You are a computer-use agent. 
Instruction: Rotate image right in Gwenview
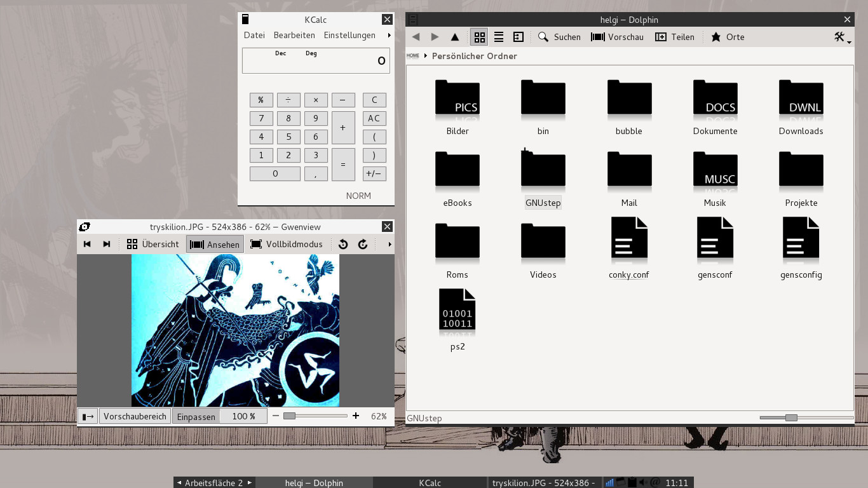pyautogui.click(x=363, y=244)
